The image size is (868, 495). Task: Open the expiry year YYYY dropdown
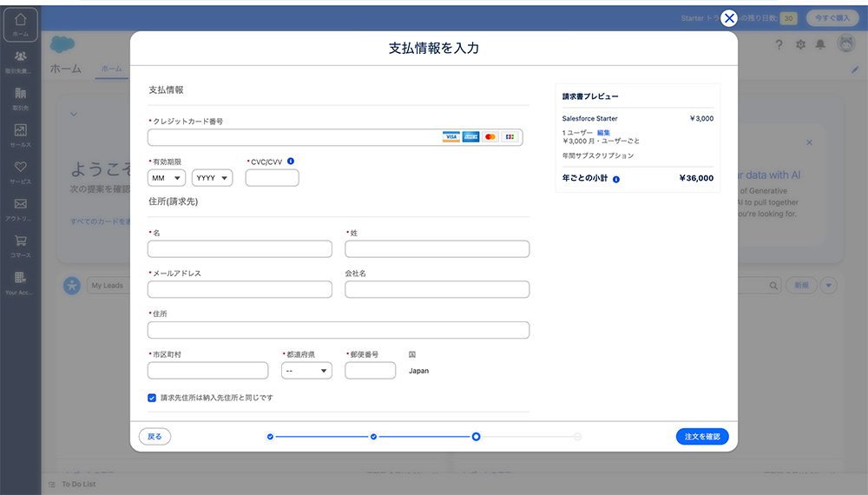[212, 178]
